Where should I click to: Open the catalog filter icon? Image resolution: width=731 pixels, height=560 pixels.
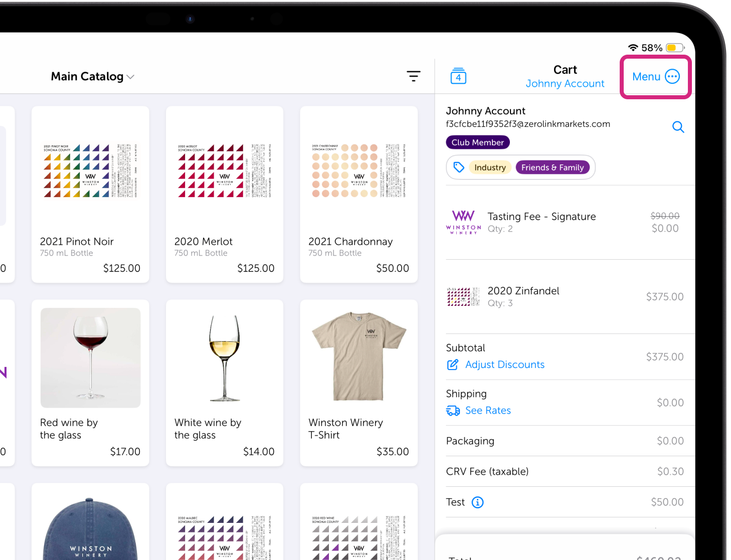point(414,76)
